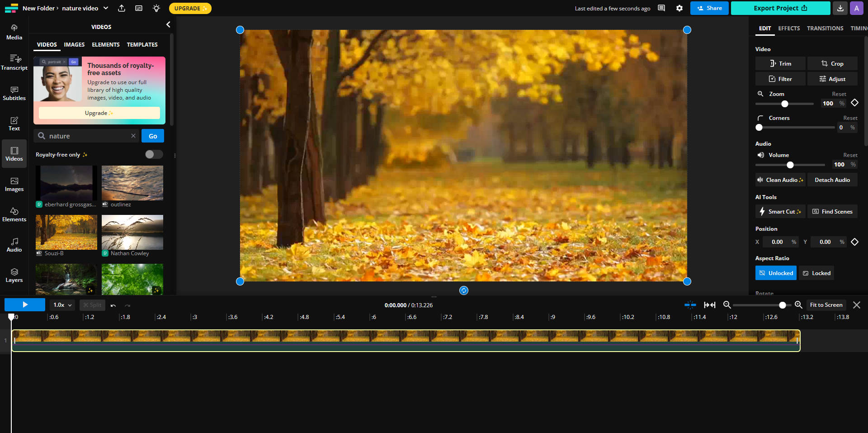868x433 pixels.
Task: Enable the Royalty-free only filter
Action: click(153, 154)
